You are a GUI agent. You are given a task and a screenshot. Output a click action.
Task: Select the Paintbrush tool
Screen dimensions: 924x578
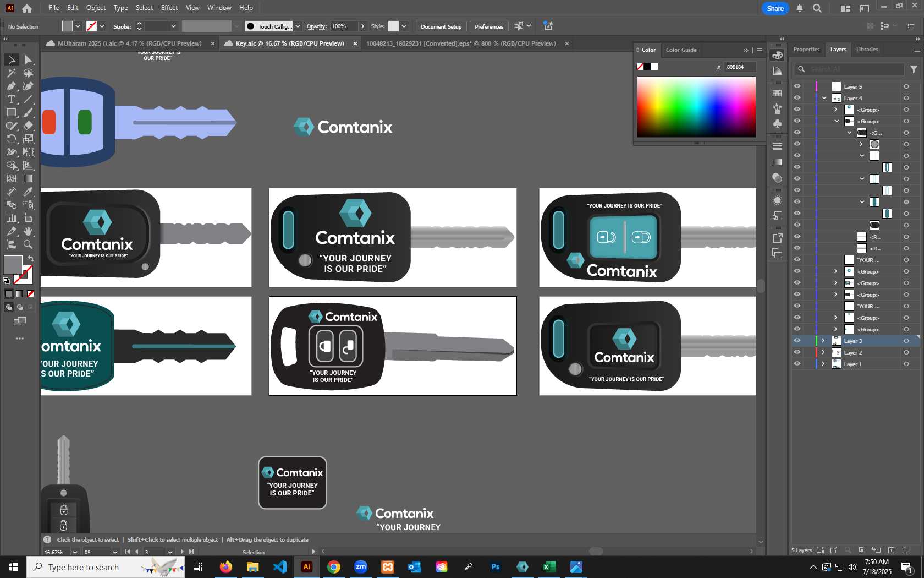click(x=28, y=112)
